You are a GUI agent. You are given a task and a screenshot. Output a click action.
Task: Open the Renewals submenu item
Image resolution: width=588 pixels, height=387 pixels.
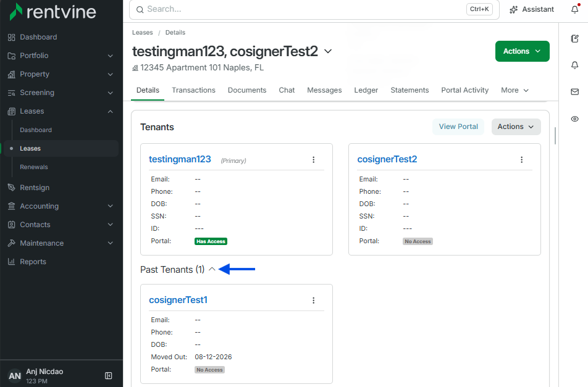[34, 167]
